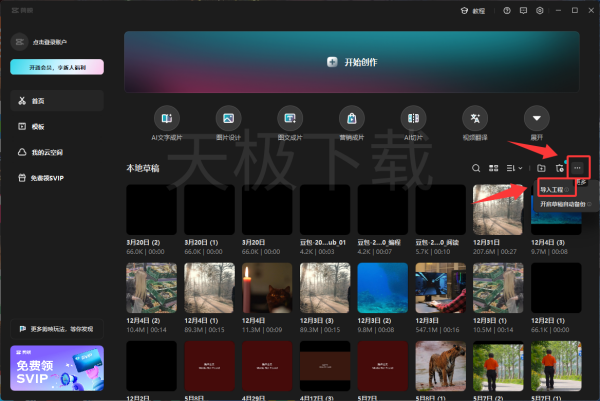Launch the 图片设计 image design tool

click(x=229, y=117)
